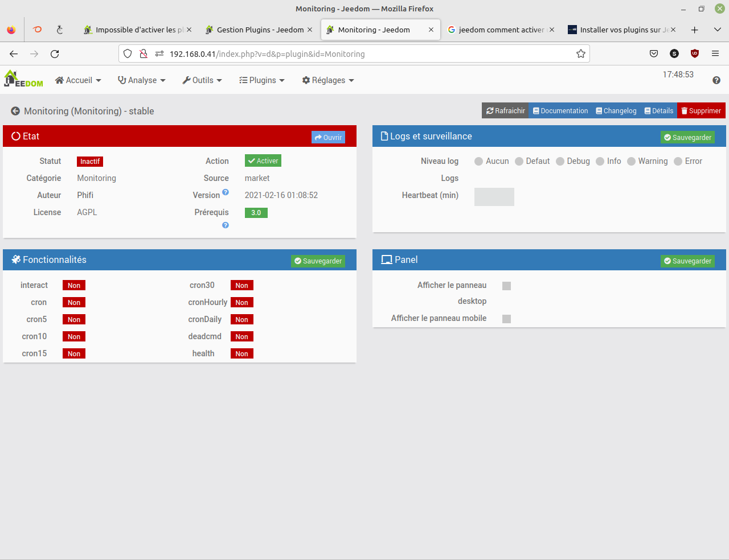
Task: Click the Rafraichir button
Action: [x=505, y=111]
